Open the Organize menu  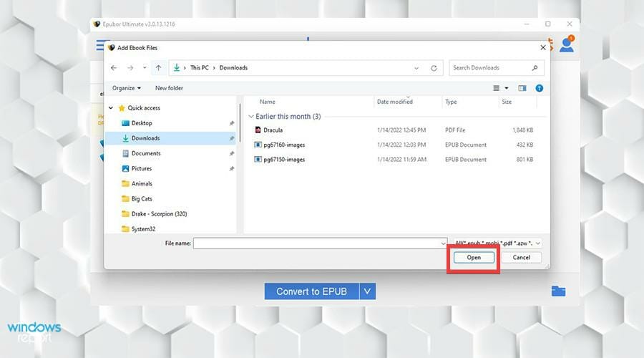(x=127, y=88)
